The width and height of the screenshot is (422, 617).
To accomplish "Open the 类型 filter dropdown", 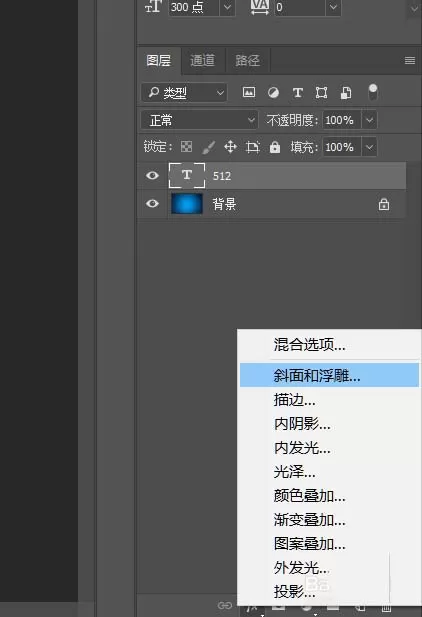I will [184, 93].
